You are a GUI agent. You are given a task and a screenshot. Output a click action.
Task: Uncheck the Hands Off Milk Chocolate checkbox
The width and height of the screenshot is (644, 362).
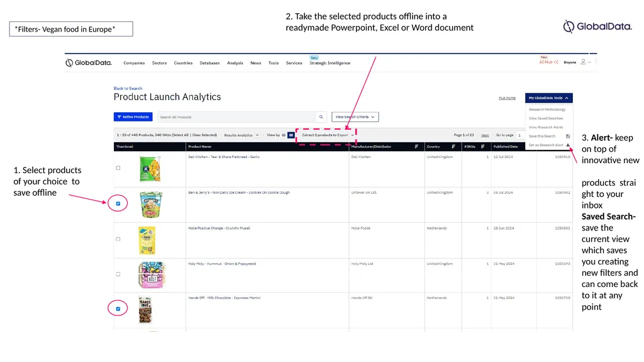click(x=118, y=308)
